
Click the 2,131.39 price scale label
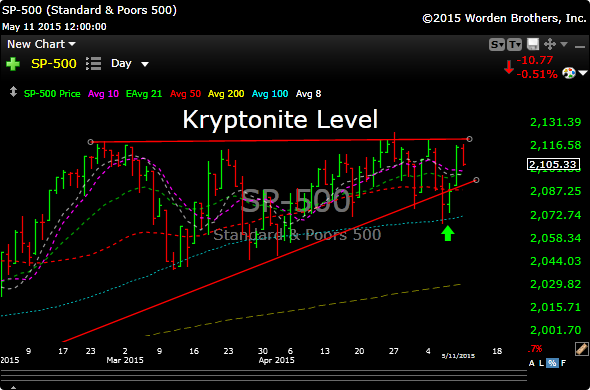(x=555, y=122)
